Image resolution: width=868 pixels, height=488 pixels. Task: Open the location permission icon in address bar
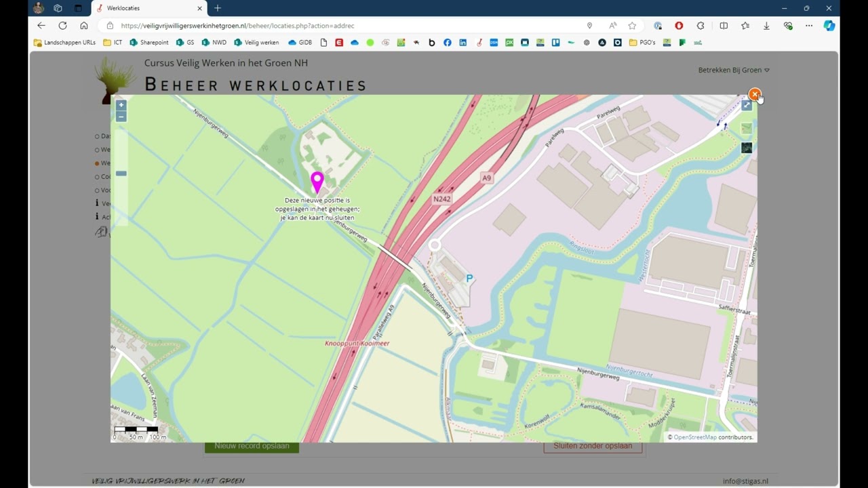(x=589, y=26)
